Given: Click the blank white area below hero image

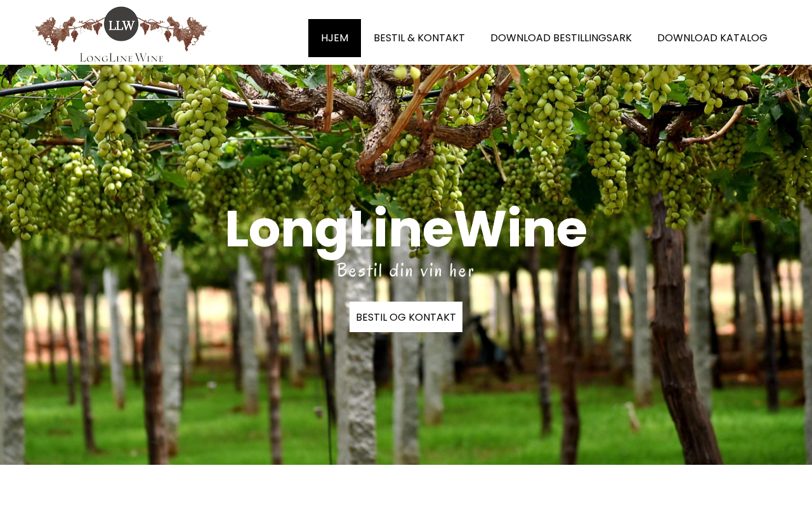Looking at the screenshot, I should (x=406, y=486).
